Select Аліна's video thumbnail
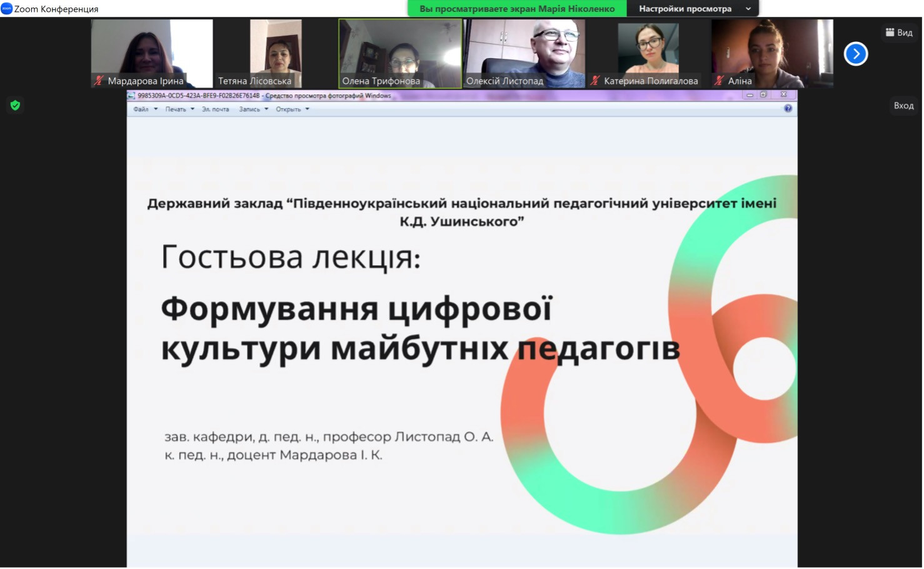 (772, 53)
